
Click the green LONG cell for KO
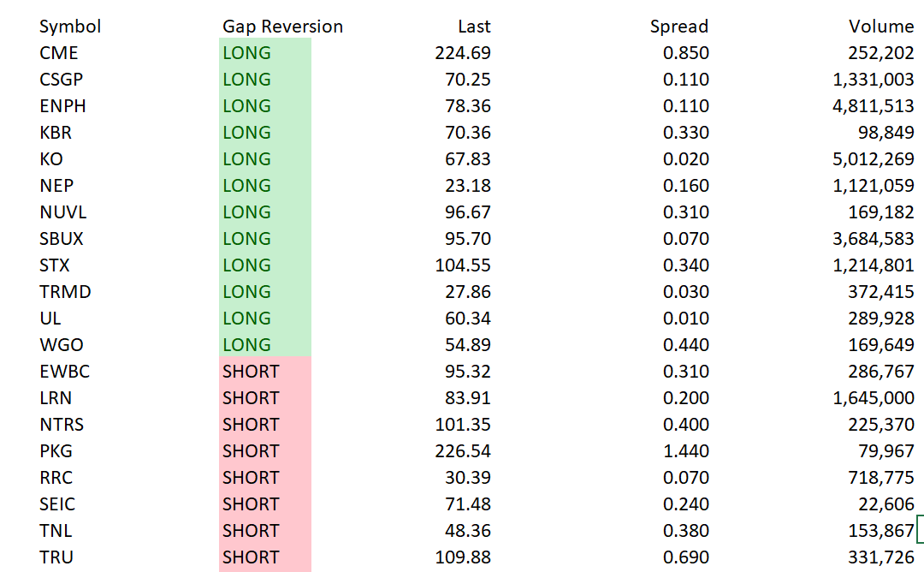tap(265, 159)
